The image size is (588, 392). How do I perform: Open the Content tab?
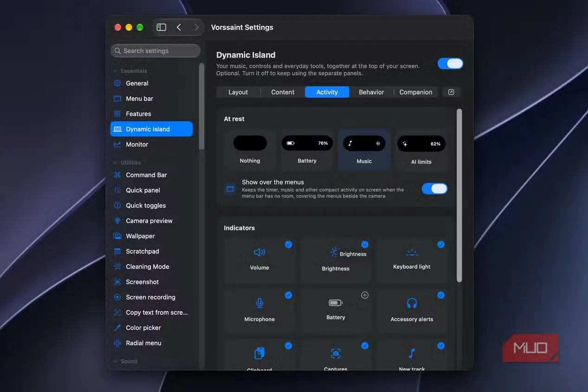(283, 92)
